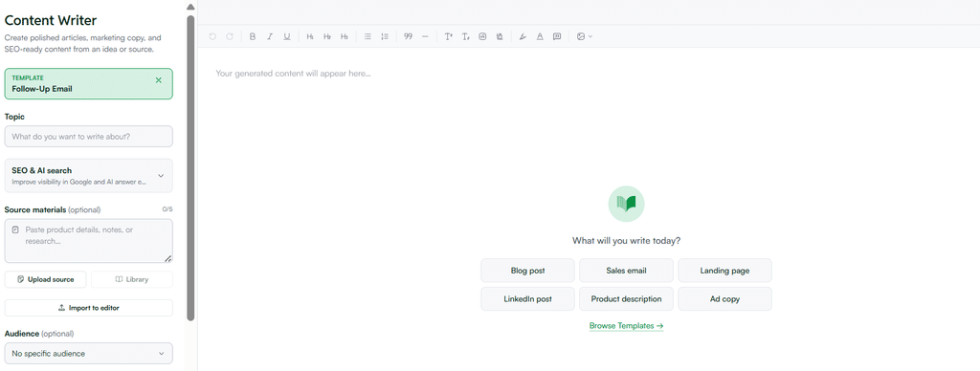The height and width of the screenshot is (371, 980).
Task: Click the sidebar scroll-up arrow
Action: tap(190, 7)
